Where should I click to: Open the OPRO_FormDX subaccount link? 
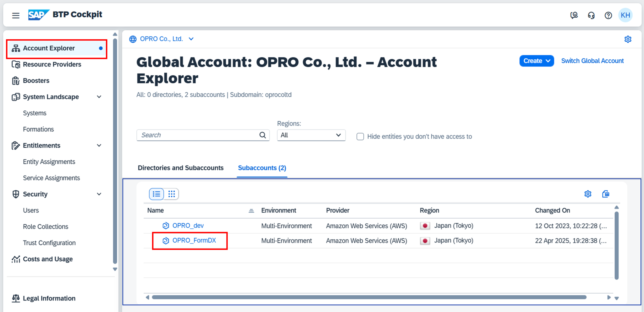coord(194,240)
